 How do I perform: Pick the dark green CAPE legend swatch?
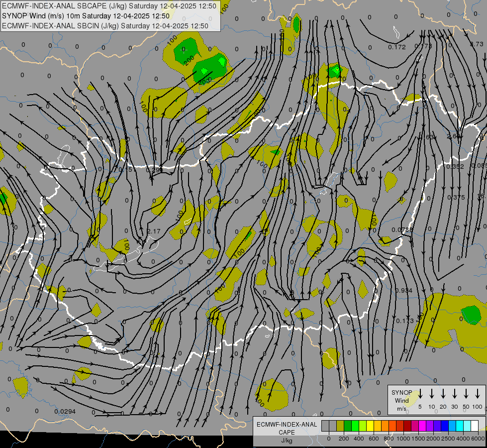pyautogui.click(x=348, y=426)
